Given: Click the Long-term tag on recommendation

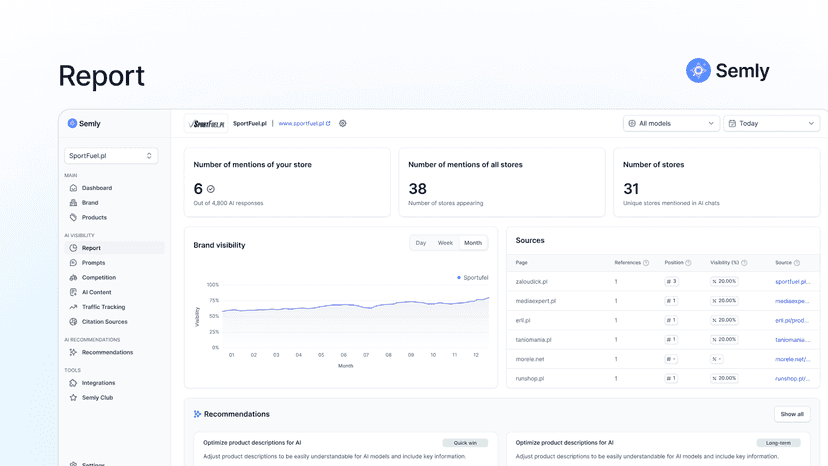Looking at the screenshot, I should click(x=778, y=443).
